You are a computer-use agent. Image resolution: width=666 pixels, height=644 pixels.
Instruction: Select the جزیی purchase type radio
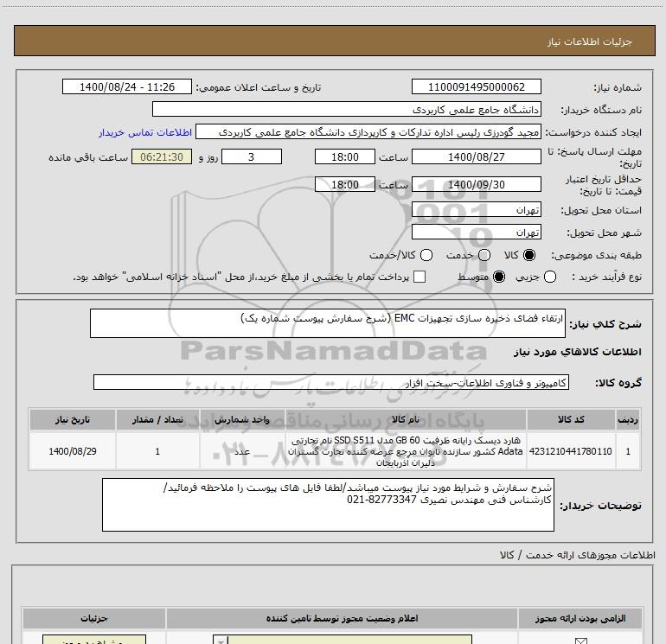tap(549, 277)
